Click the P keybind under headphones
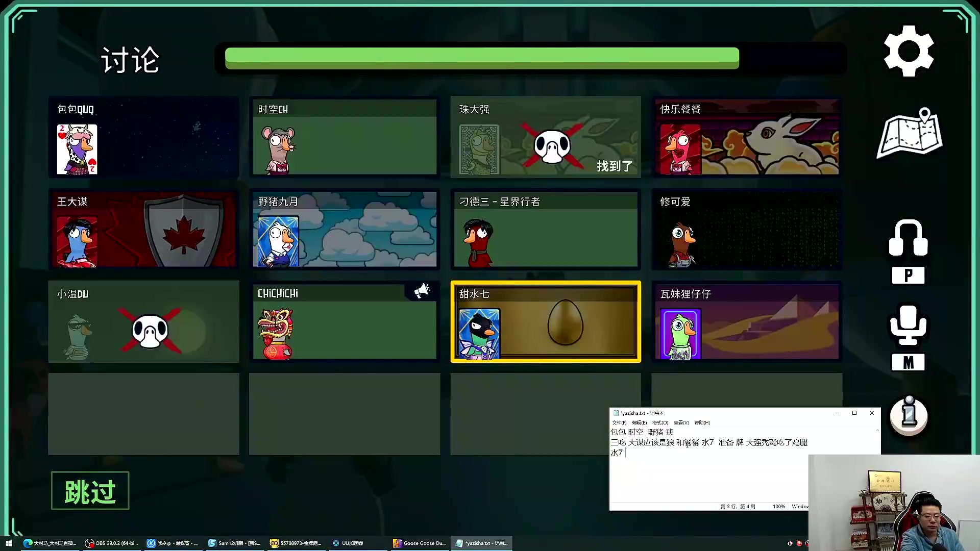The image size is (980, 551). (x=908, y=275)
